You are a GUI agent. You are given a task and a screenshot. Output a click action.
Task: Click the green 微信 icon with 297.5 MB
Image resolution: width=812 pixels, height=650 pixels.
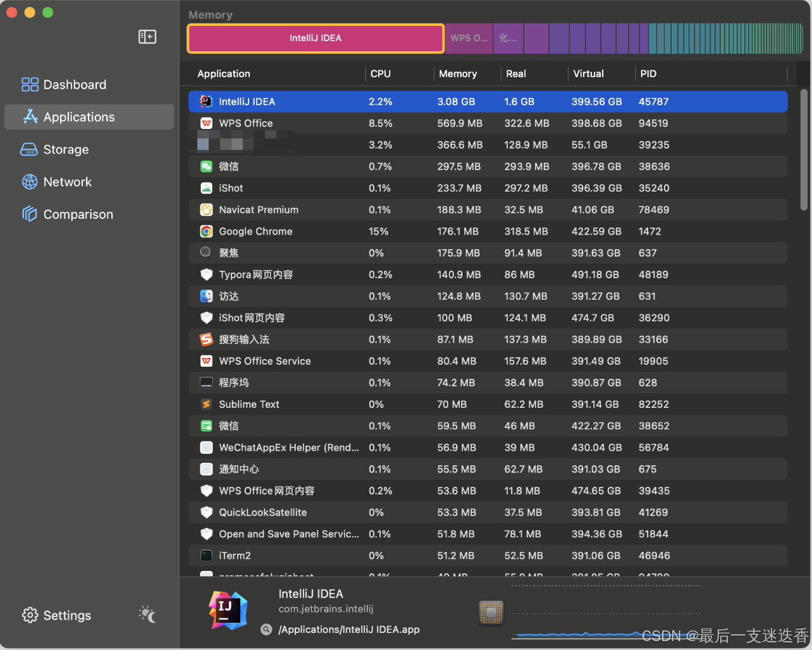[x=206, y=166]
